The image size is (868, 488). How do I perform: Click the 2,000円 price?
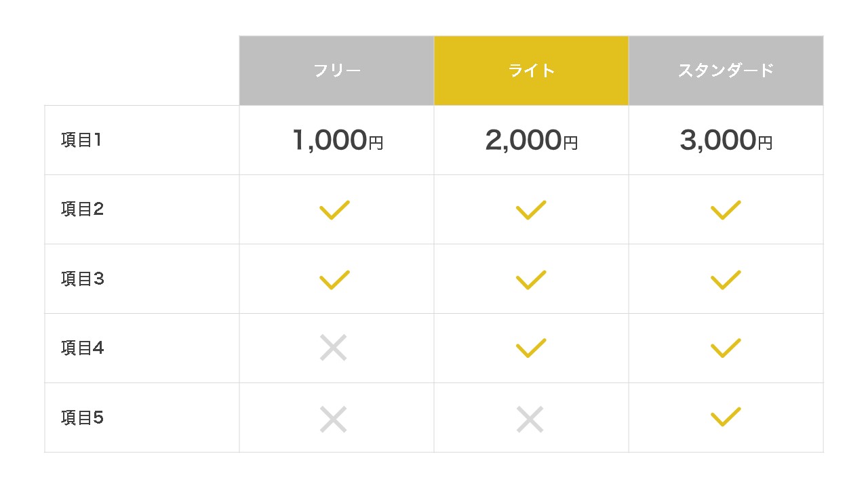click(x=531, y=140)
